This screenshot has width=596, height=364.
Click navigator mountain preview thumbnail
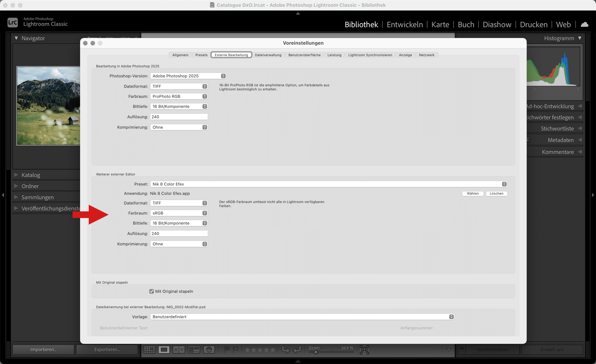point(48,106)
